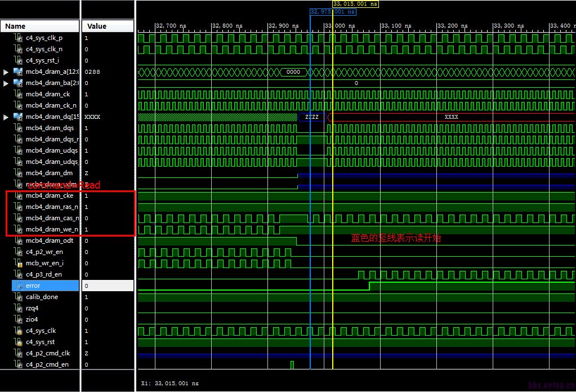Screen dimensions: 576x392
Task: Expand the mcb4_dram_a[12:0] bus
Action: tap(6, 72)
